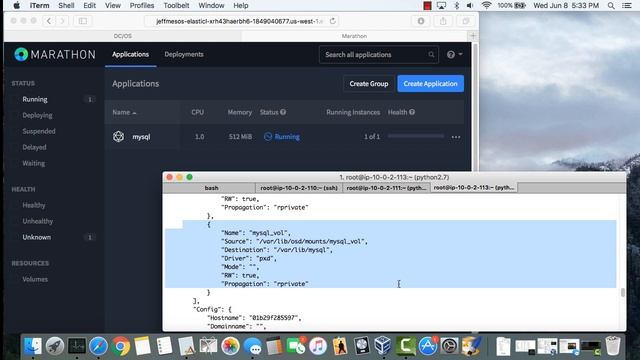
Task: Click the Running status of mysql
Action: point(282,137)
